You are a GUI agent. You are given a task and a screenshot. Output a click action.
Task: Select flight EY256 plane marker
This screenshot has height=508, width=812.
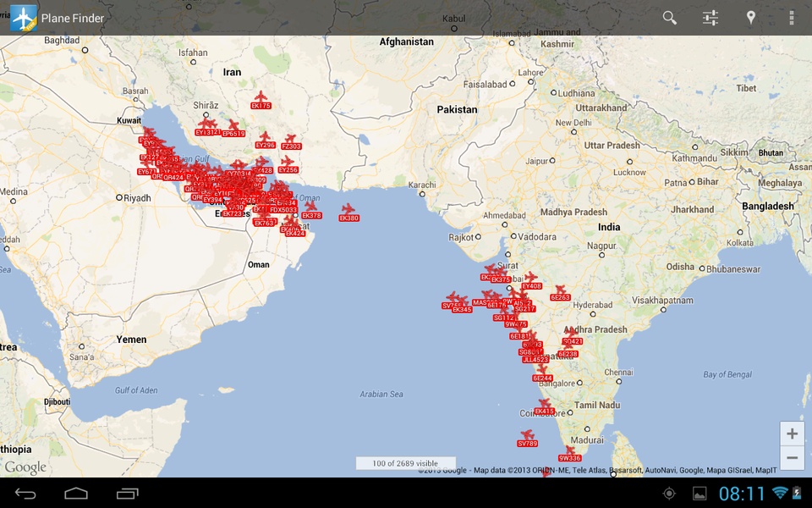click(x=288, y=161)
